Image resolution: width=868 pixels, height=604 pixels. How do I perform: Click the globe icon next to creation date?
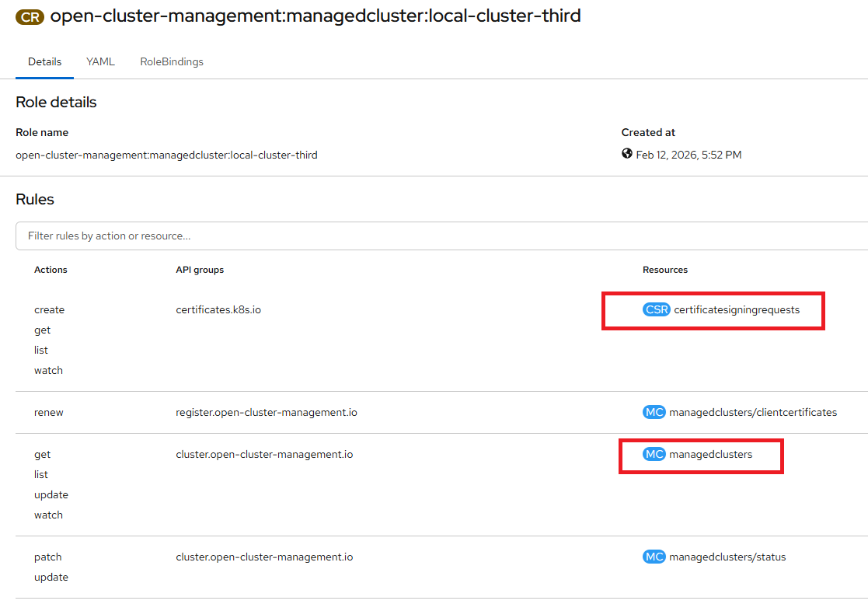[x=627, y=154]
